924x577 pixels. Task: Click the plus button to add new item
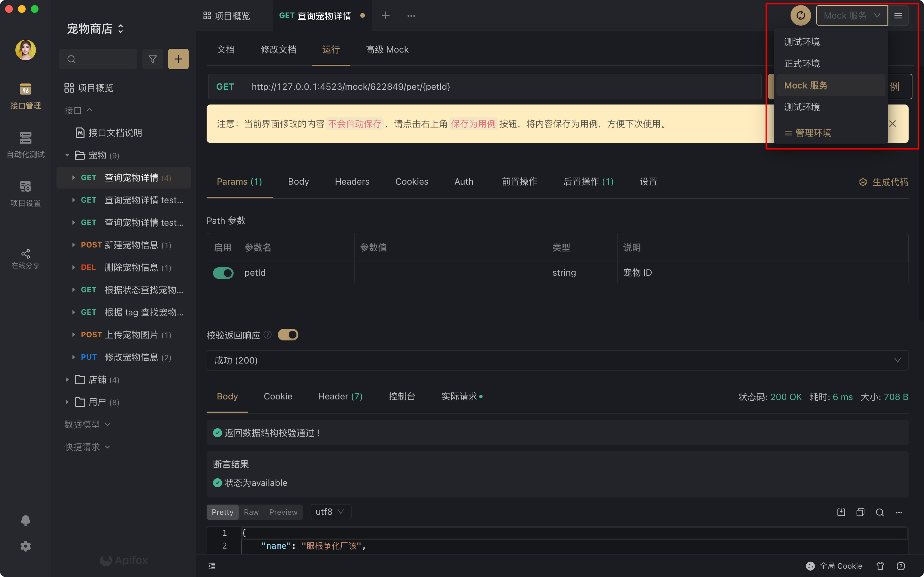coord(178,59)
